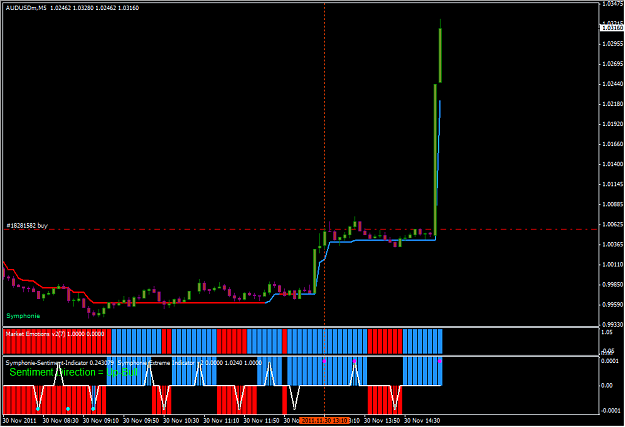Click the 30 Nov 13:50 time label

(x=382, y=421)
